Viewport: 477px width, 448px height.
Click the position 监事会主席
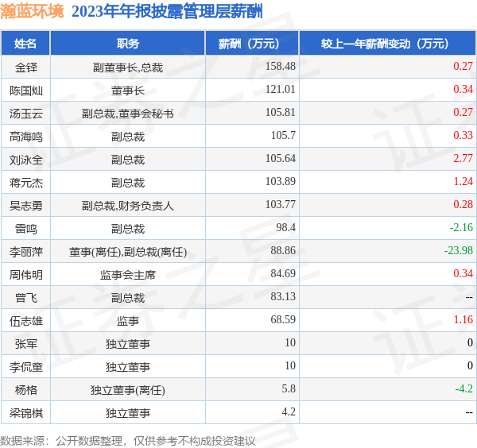pyautogui.click(x=128, y=275)
